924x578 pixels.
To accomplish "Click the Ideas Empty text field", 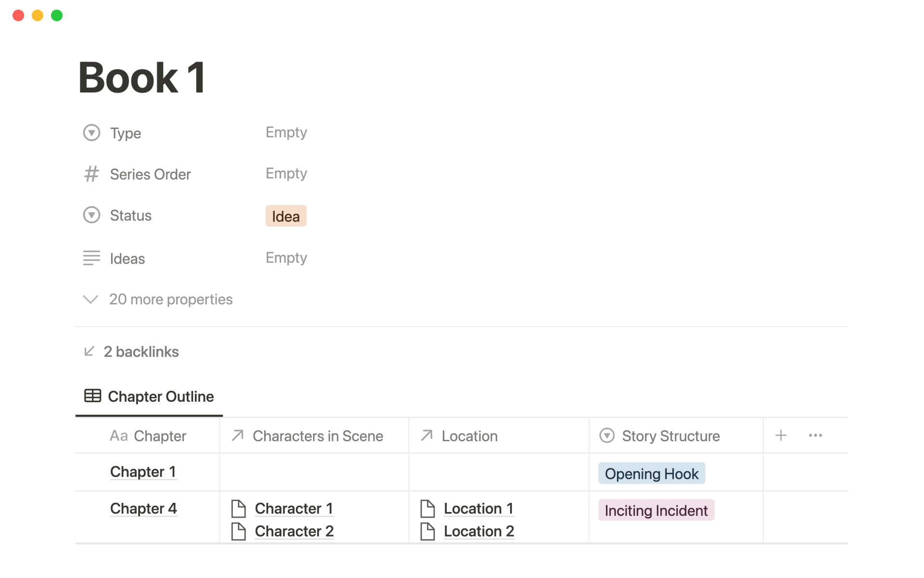I will (286, 258).
